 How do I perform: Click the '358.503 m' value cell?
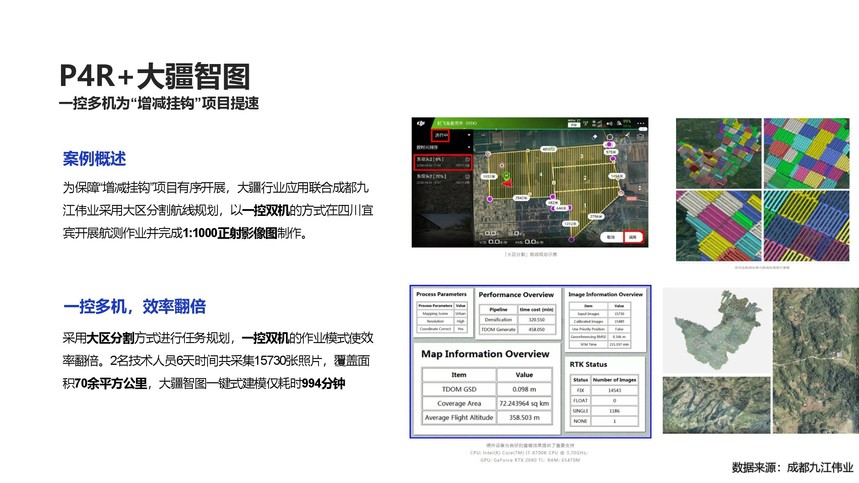coord(524,417)
